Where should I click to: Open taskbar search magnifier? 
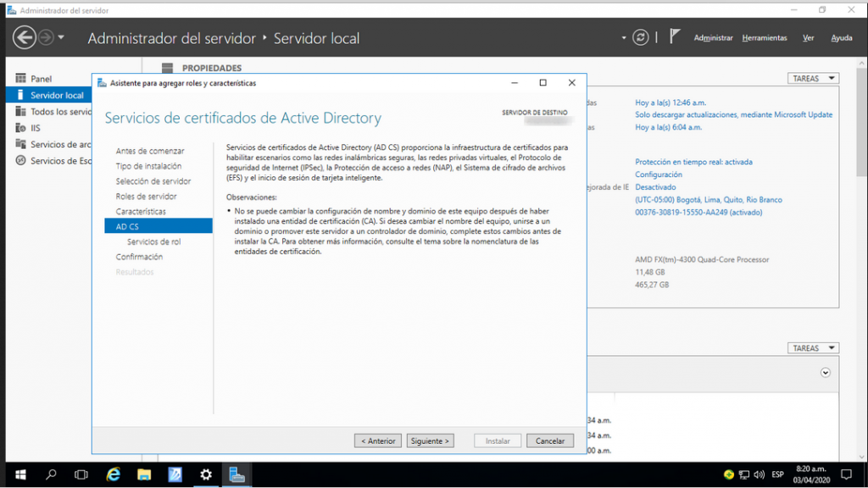pos(51,474)
